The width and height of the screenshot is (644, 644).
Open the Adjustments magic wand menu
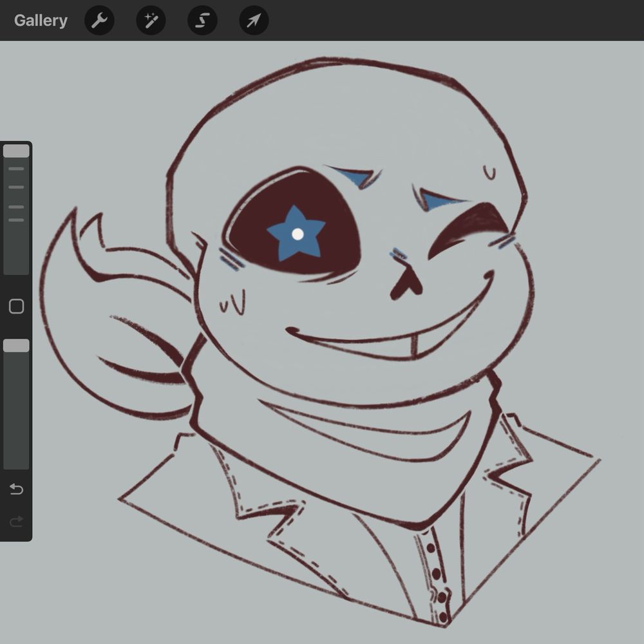[151, 20]
